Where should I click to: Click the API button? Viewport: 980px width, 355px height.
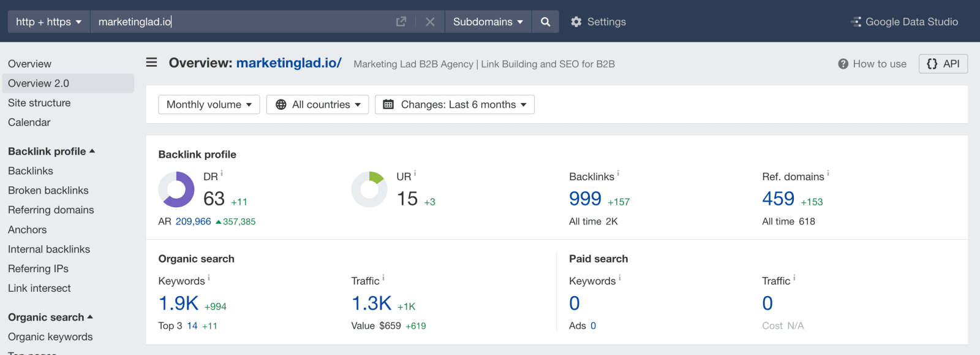(x=943, y=64)
